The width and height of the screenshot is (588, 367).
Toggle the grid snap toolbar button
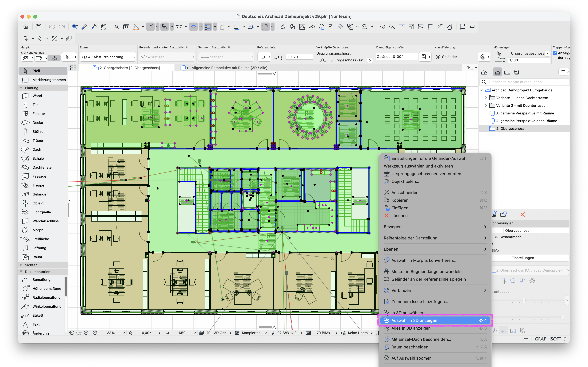click(179, 27)
